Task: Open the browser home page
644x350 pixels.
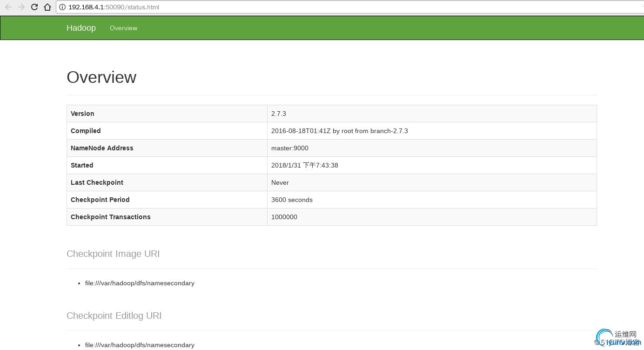Action: pos(47,7)
